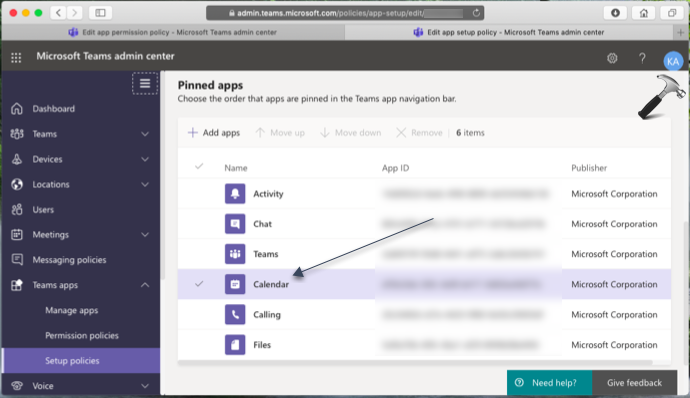Image resolution: width=690 pixels, height=398 pixels.
Task: Click the Safari home icon
Action: click(643, 13)
